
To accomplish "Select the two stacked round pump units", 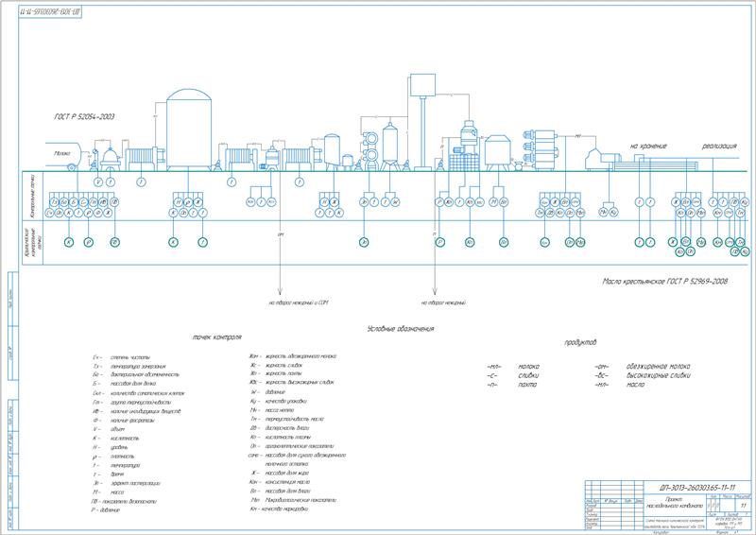I will [371, 150].
